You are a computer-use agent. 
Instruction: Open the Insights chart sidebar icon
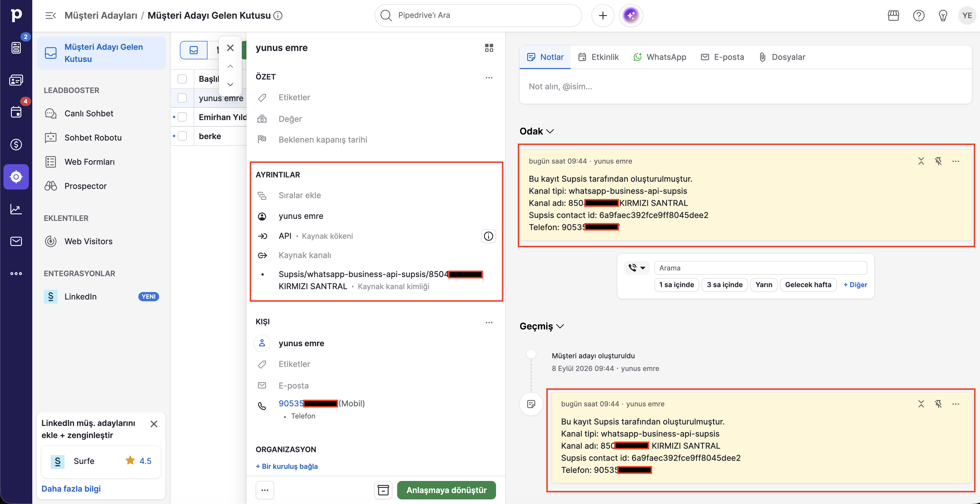tap(16, 209)
